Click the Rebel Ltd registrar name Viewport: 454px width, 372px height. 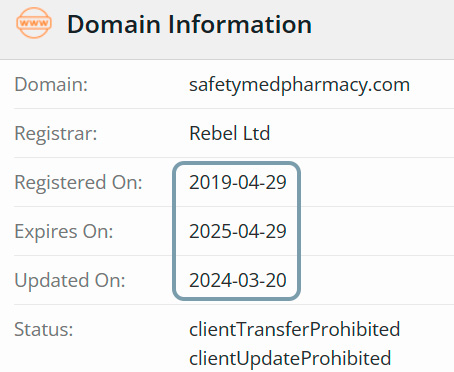(229, 133)
